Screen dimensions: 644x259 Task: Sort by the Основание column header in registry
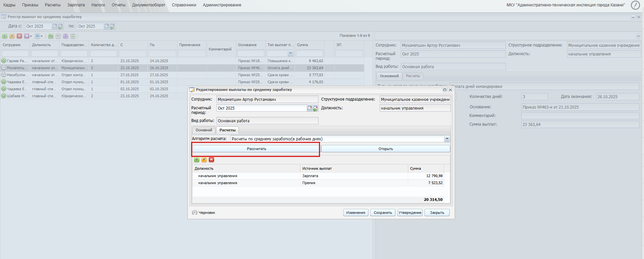[x=250, y=45]
